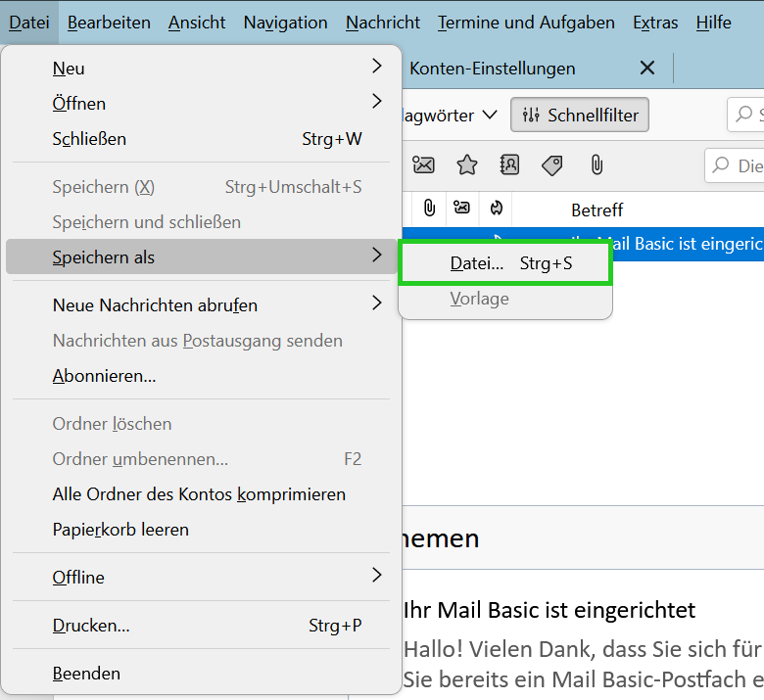Screen dimensions: 764x700
Task: Select Vorlage in the submenu
Action: click(505, 299)
